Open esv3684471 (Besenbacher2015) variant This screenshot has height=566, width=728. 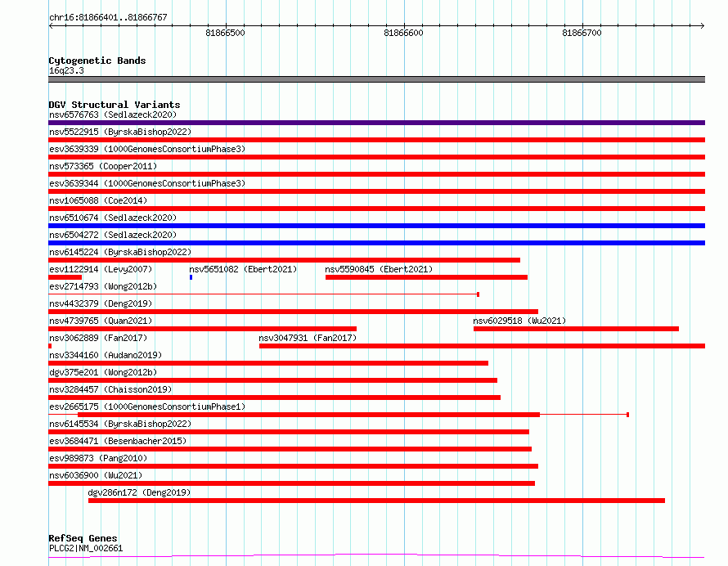tap(118, 441)
